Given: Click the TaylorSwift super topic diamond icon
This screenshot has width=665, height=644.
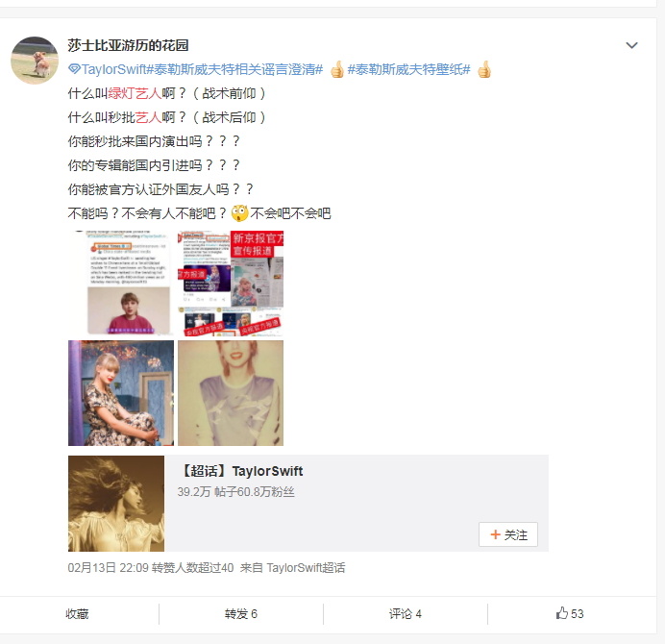Looking at the screenshot, I should [x=74, y=69].
